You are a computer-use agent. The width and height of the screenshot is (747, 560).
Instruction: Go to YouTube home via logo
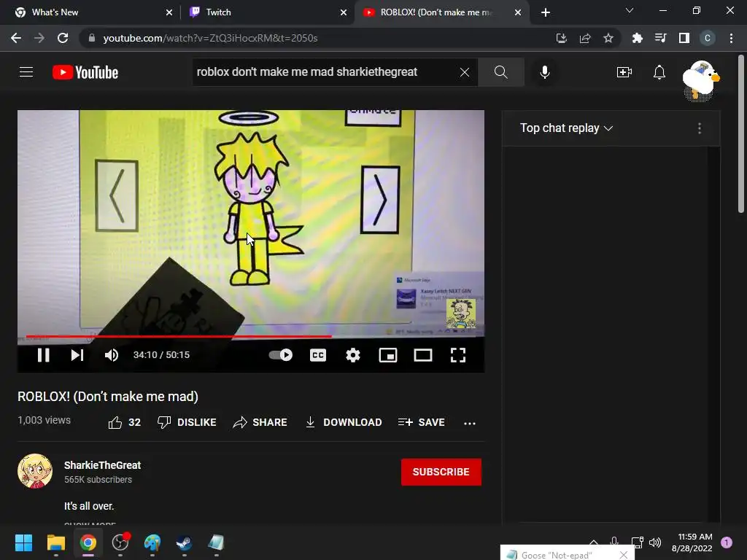click(85, 72)
